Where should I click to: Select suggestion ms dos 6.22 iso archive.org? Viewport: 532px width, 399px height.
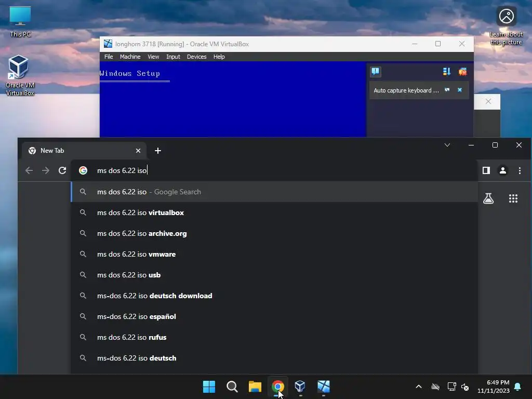(x=274, y=233)
